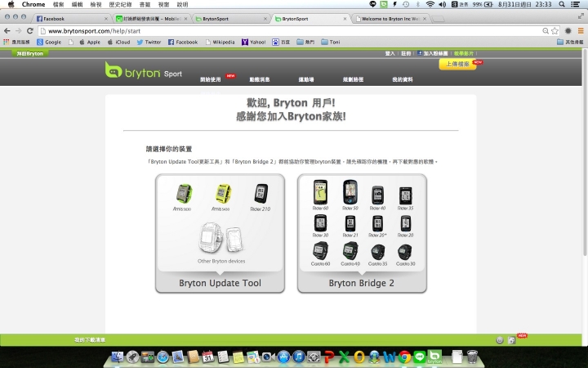
Task: Open the Google bookmark
Action: 49,42
